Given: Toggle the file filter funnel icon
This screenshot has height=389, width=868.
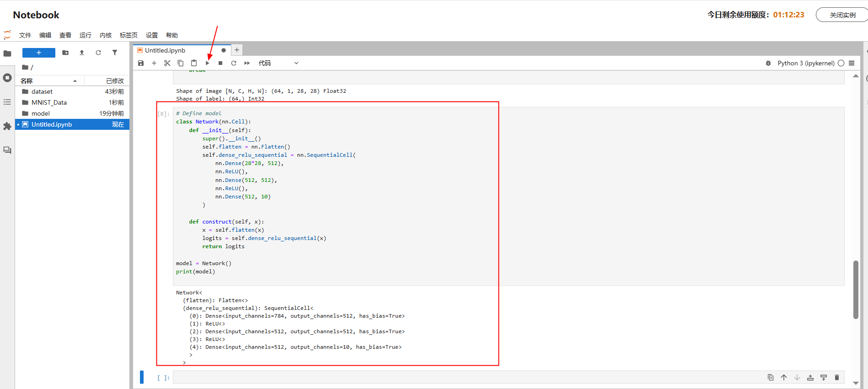Looking at the screenshot, I should coord(115,53).
